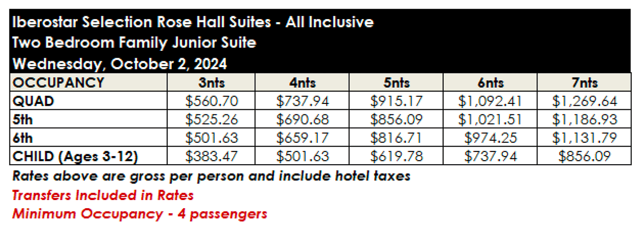Click the CHILD 3nts rate $383.47
644x225 pixels.
[211, 157]
